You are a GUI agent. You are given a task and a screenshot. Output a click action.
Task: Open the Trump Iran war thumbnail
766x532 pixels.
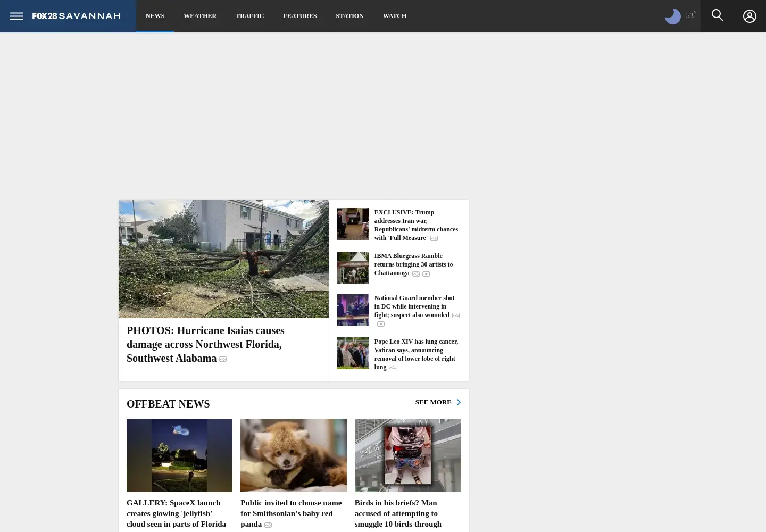pos(353,224)
